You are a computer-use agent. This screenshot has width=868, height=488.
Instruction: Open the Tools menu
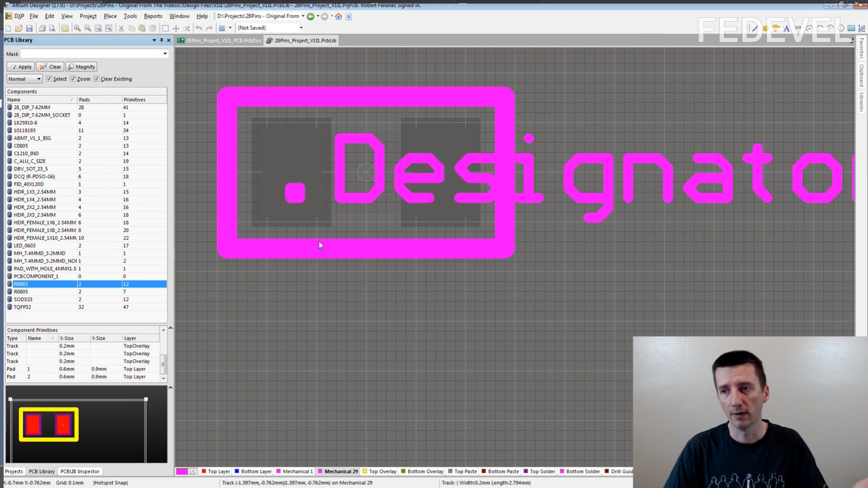130,16
